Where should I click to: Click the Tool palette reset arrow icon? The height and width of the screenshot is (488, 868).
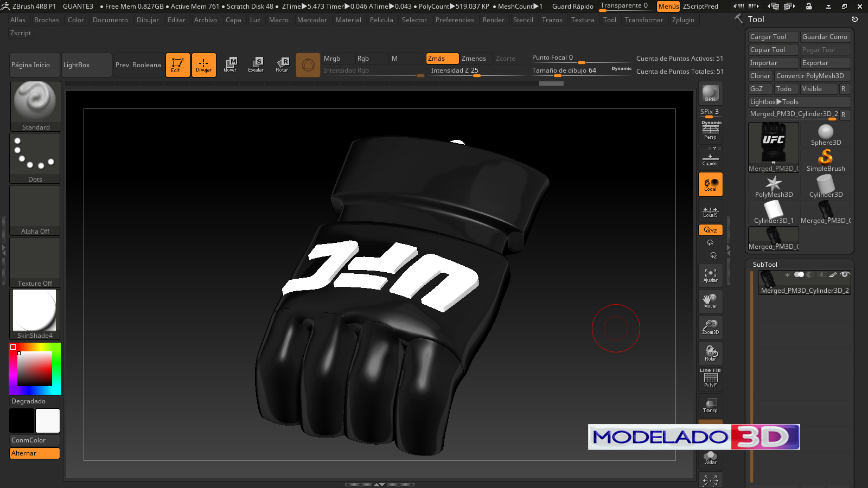[854, 19]
